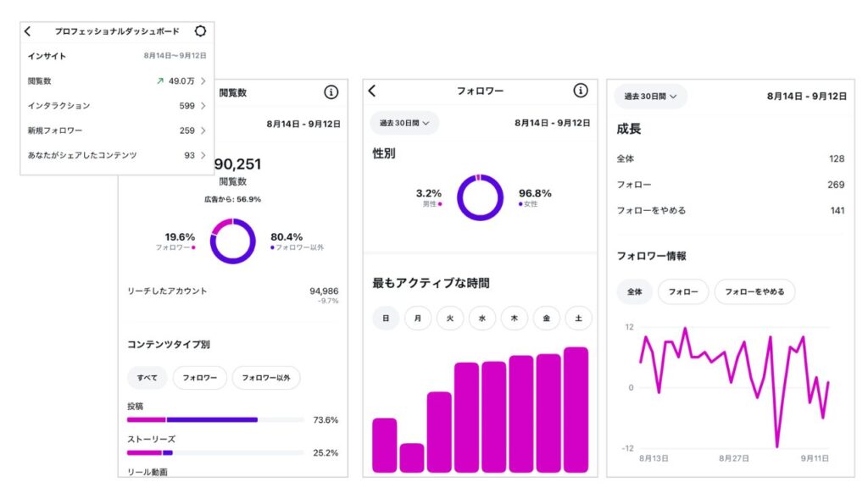Click the gender donut chart in 性別

point(480,197)
